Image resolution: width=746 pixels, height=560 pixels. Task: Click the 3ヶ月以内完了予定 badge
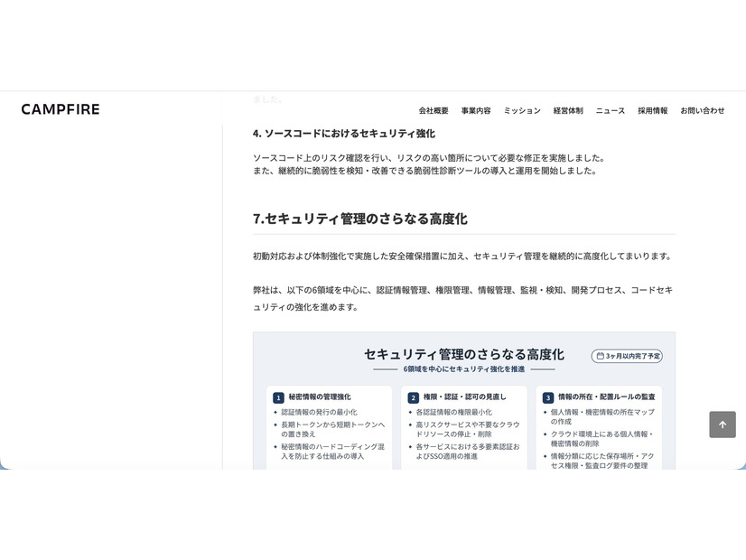pos(627,356)
